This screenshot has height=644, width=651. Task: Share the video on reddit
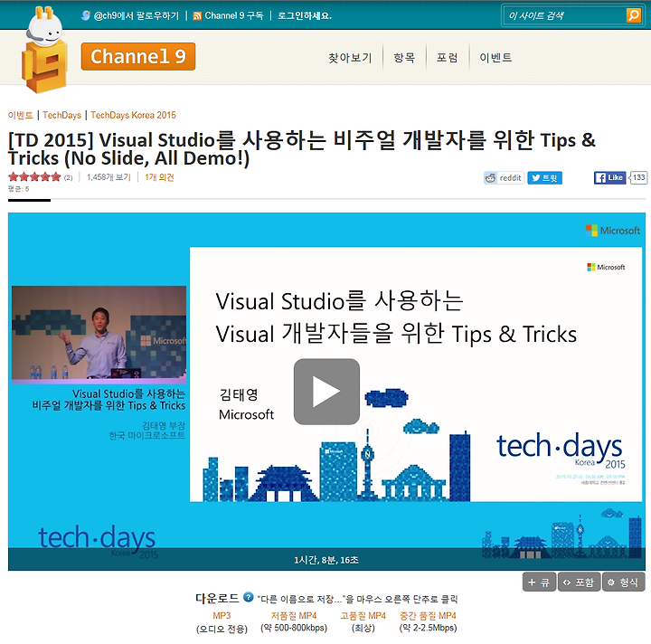pyautogui.click(x=504, y=177)
